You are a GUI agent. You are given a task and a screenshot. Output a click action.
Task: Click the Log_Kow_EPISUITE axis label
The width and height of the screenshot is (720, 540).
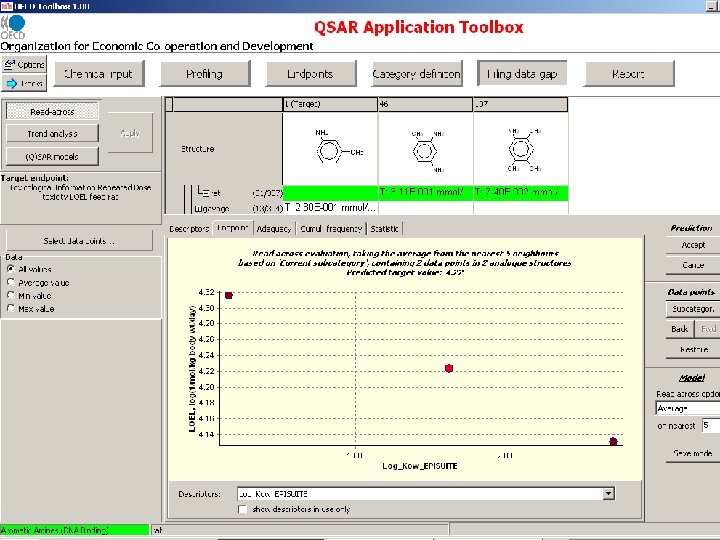420,466
